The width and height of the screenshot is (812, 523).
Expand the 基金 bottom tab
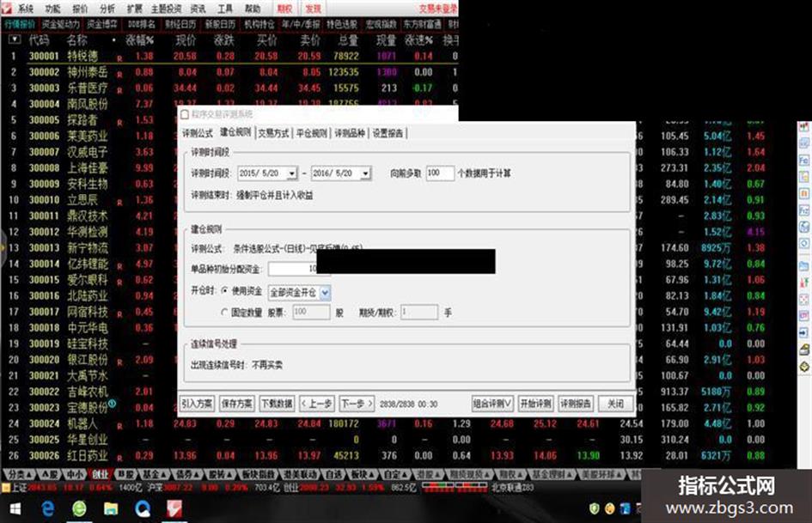(x=155, y=474)
